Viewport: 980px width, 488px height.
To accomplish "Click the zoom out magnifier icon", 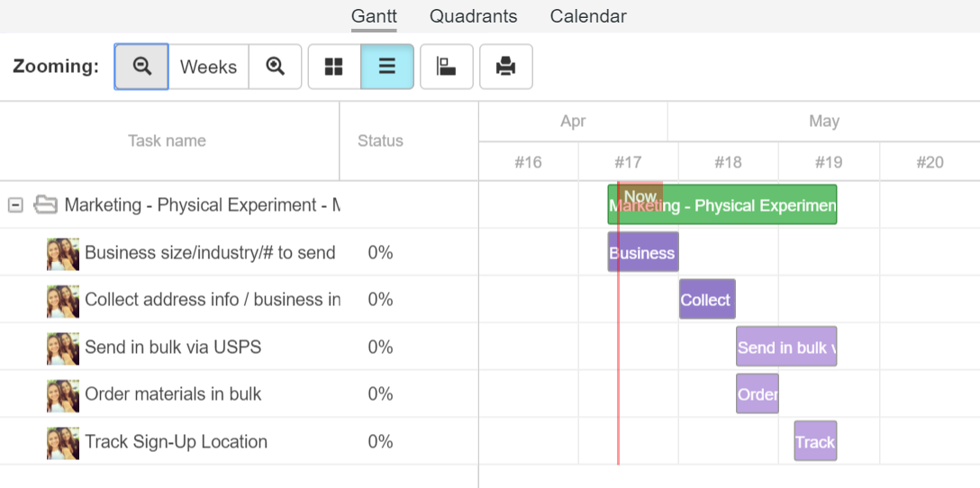I will click(x=141, y=67).
